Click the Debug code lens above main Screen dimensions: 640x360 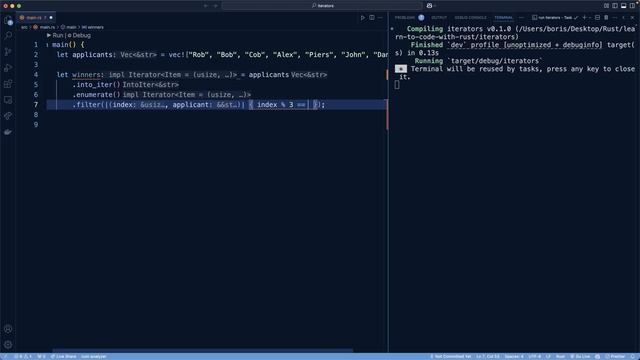tap(79, 36)
